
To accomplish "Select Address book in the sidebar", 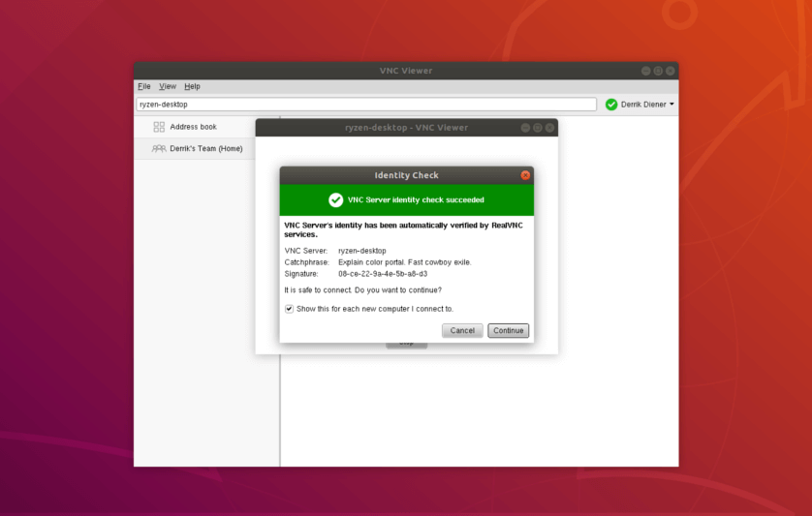I will click(x=193, y=127).
